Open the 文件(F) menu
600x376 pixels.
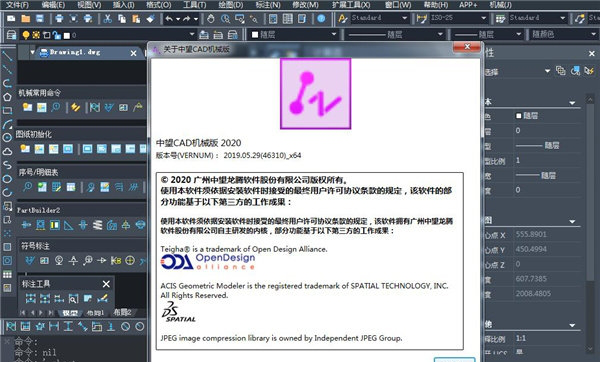click(18, 5)
